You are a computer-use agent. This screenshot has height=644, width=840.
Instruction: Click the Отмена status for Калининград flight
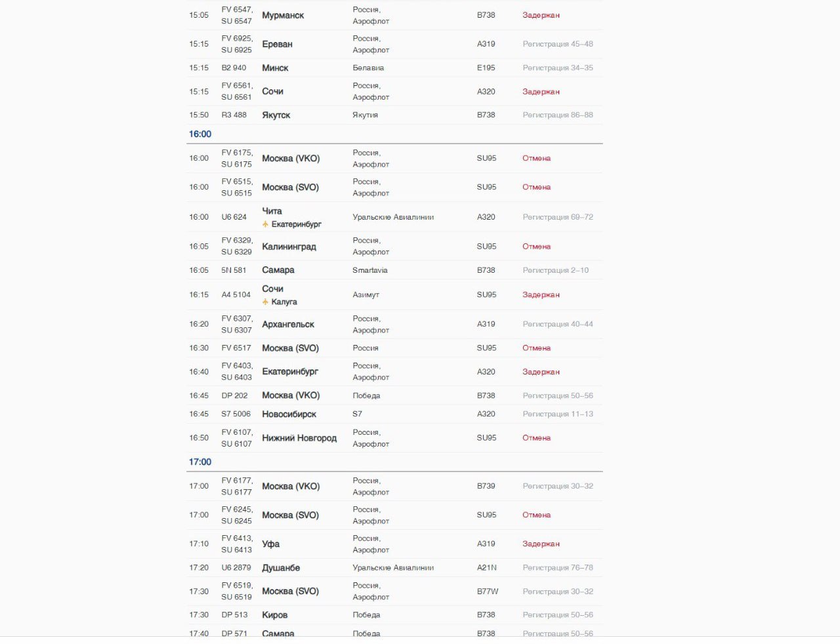tap(536, 247)
